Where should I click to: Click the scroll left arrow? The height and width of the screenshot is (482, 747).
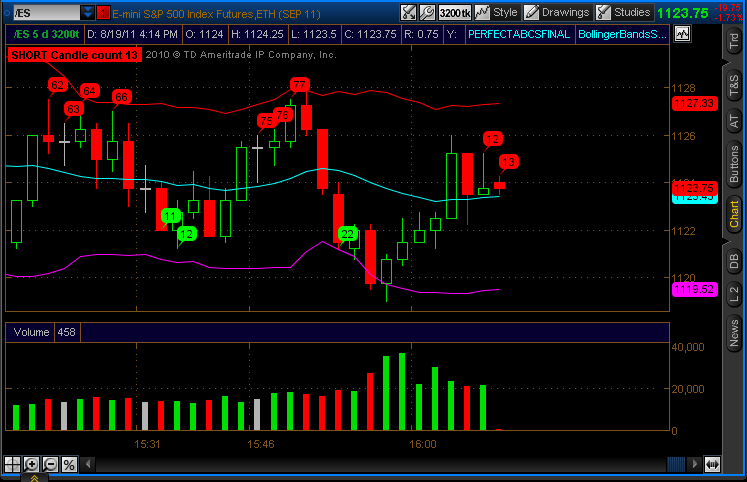pyautogui.click(x=88, y=464)
